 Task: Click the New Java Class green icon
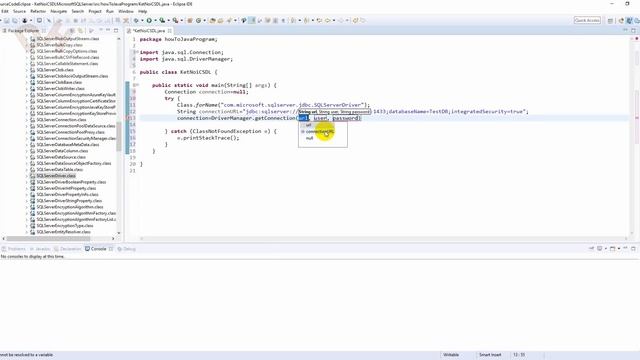(198, 20)
